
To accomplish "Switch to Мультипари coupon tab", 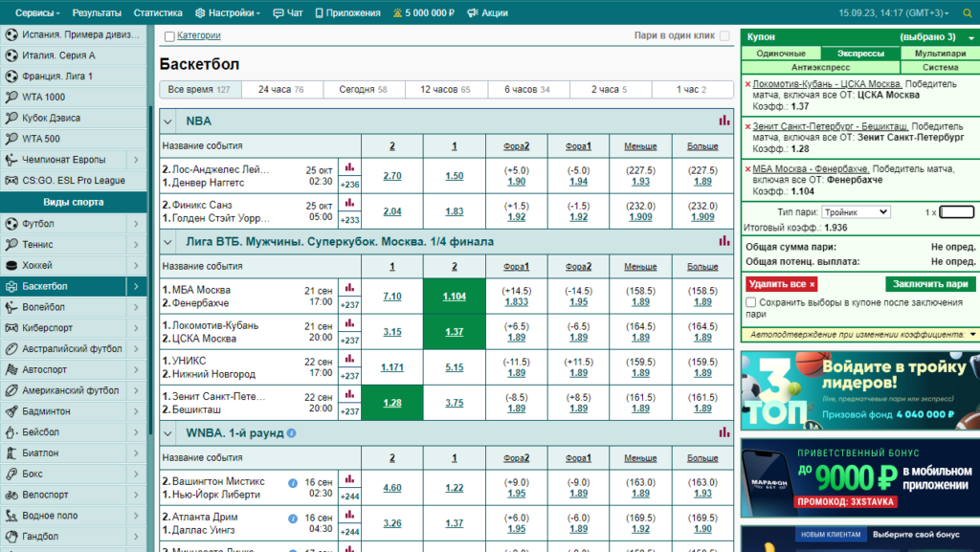I will pos(940,54).
